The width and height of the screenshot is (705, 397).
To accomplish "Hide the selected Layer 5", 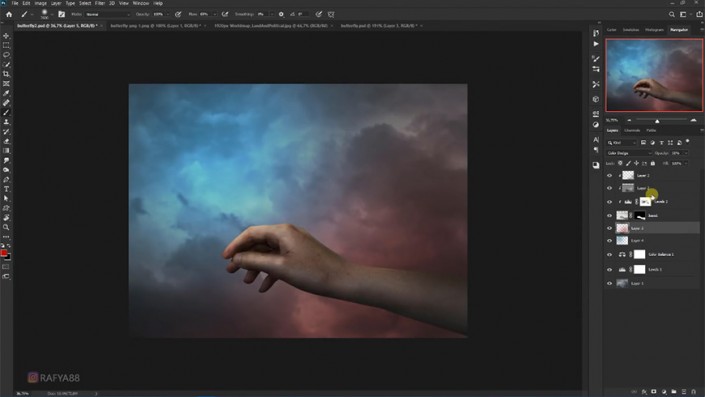I will tap(610, 228).
